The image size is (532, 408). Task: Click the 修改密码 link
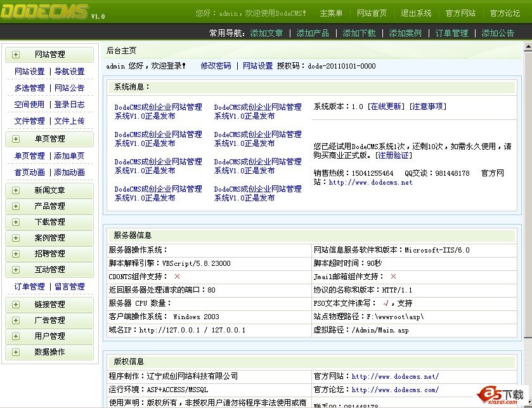[216, 66]
